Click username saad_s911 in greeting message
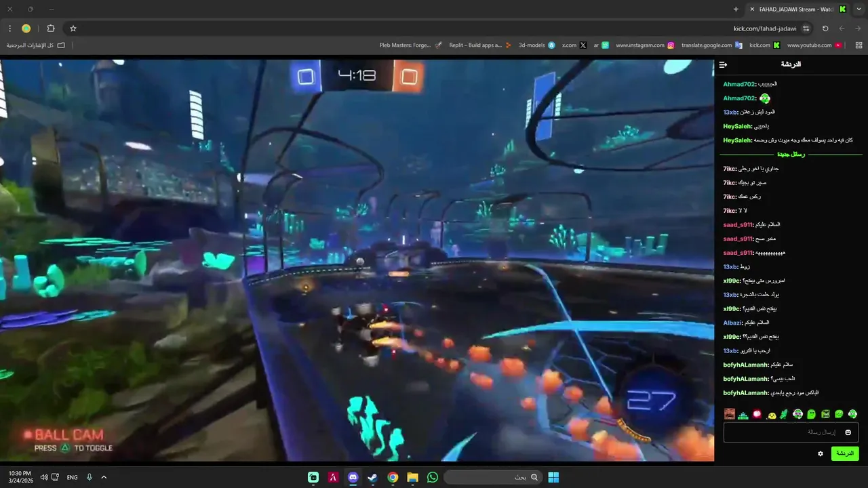Viewport: 868px width, 488px height. 738,224
